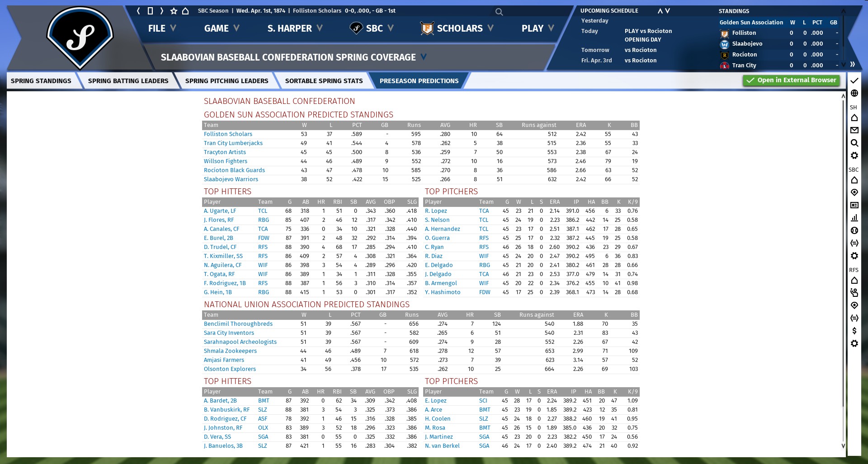Open pitcher Y. Hashimoto's profile

click(x=443, y=292)
